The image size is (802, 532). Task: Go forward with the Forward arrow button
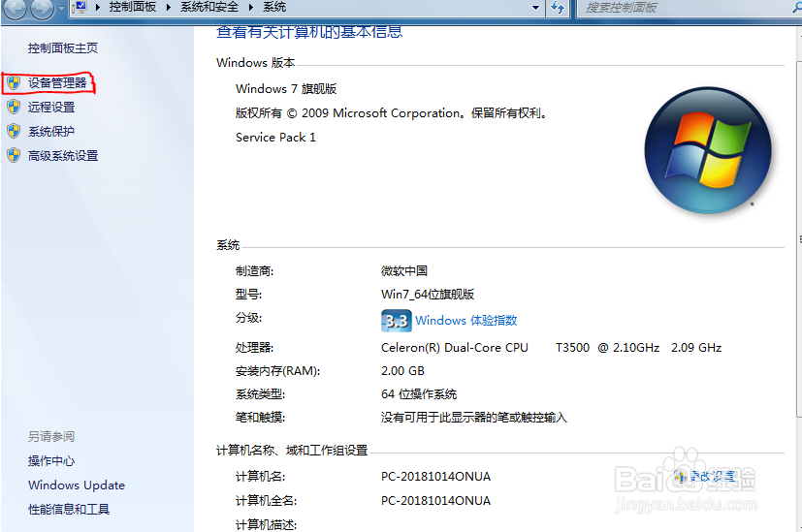click(42, 8)
